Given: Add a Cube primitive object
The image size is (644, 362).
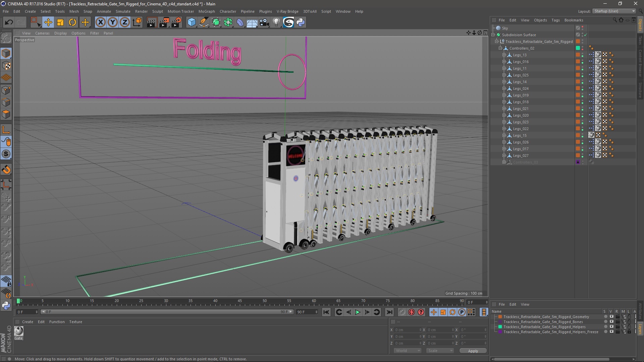Looking at the screenshot, I should pos(192,22).
